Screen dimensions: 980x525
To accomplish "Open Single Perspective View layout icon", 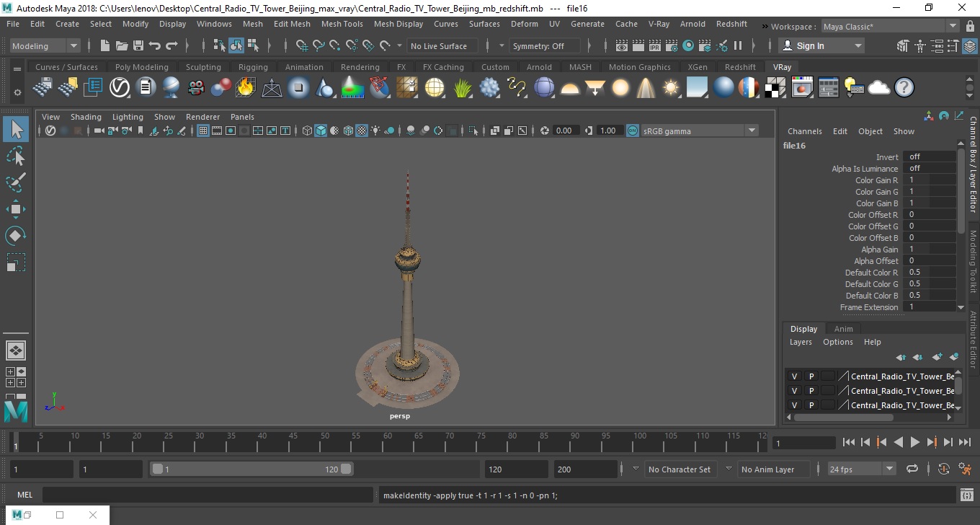I will pos(16,350).
